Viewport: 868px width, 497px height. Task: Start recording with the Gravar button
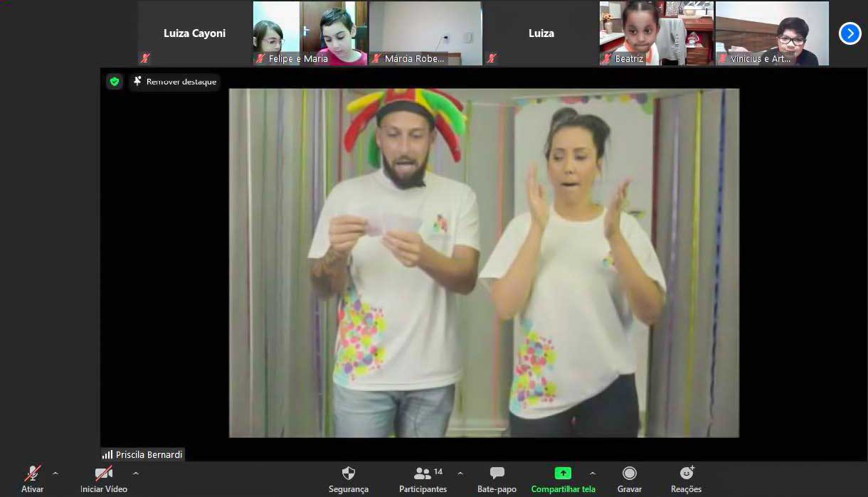pos(629,479)
